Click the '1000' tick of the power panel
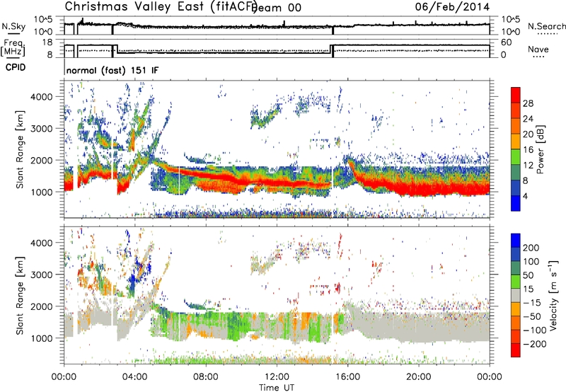 click(x=41, y=192)
